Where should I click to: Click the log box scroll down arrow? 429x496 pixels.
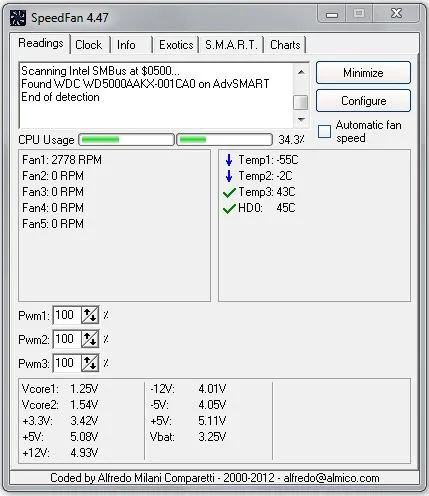[x=301, y=119]
